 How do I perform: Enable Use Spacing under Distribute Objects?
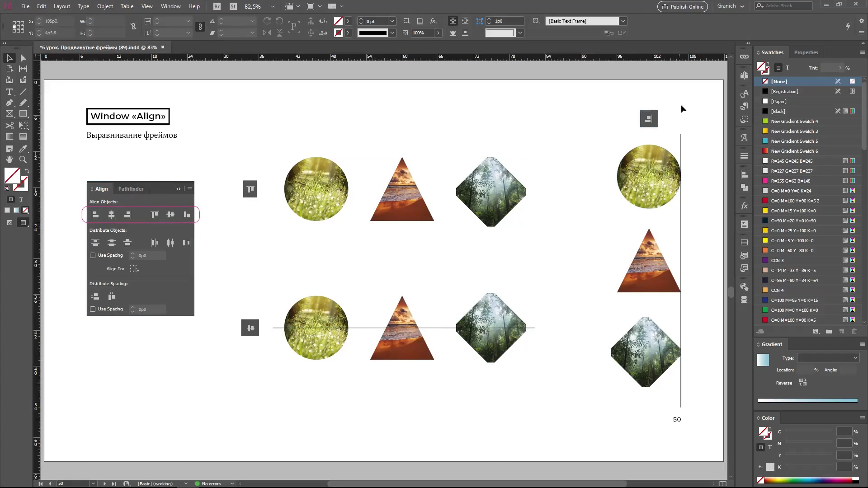pos(93,255)
